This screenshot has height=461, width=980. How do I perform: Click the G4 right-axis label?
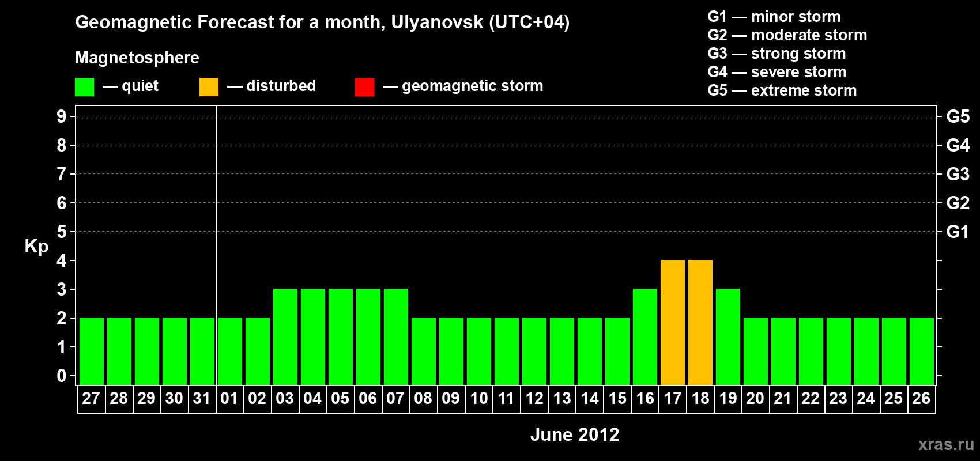[x=958, y=145]
